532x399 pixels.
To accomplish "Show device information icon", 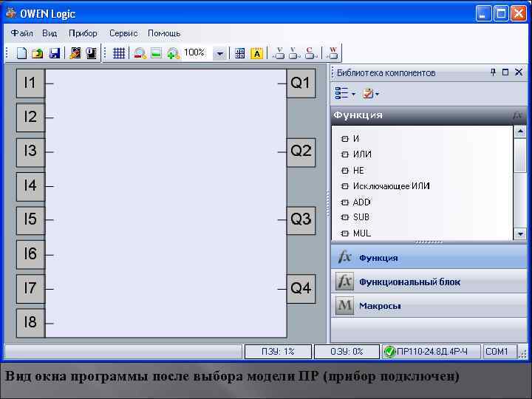I will click(91, 53).
